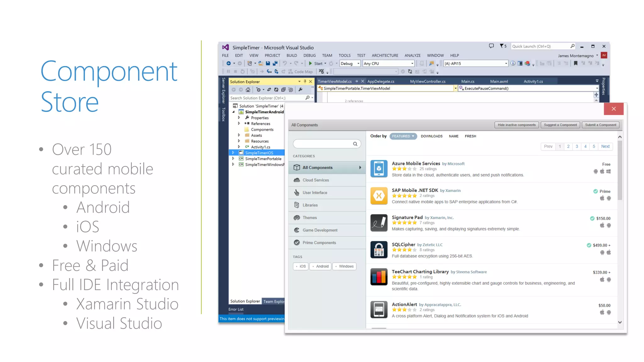The width and height of the screenshot is (644, 362).
Task: Open the FILE menu
Action: (x=225, y=56)
